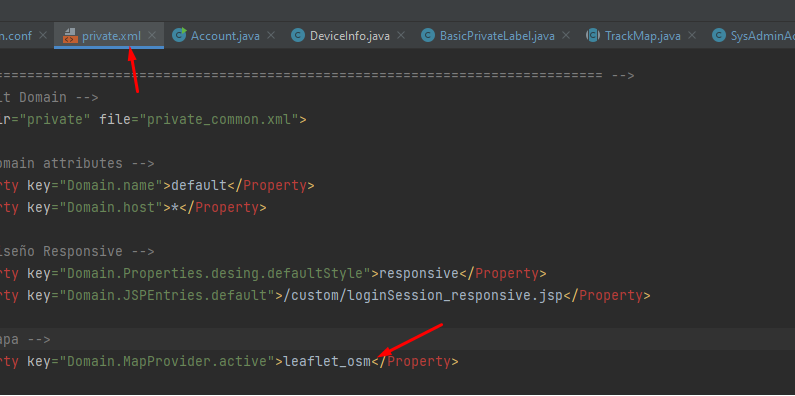This screenshot has width=795, height=396.
Task: Click the class icon of BasicPrivateLabel.java
Action: pos(428,35)
